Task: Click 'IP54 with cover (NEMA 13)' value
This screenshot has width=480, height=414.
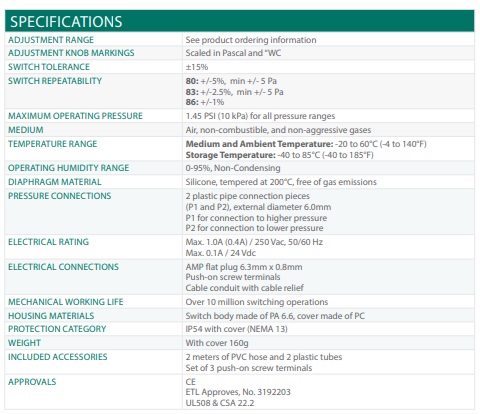Action: [236, 329]
